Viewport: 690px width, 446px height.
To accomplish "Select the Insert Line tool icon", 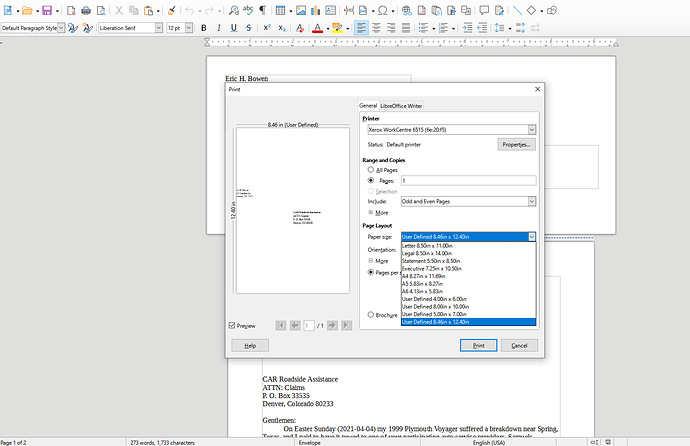I will coord(517,10).
